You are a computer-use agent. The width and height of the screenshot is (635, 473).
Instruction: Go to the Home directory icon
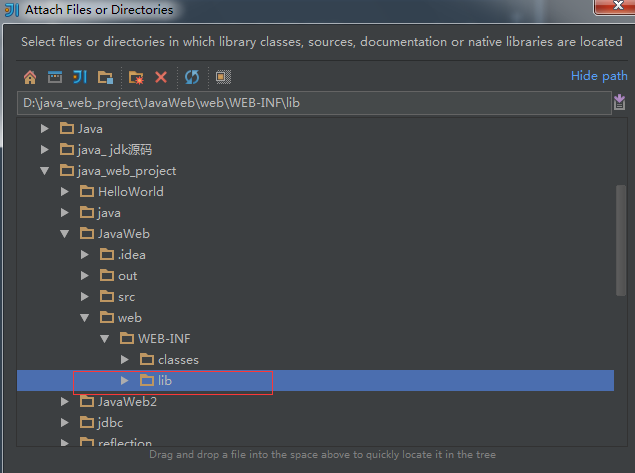tap(30, 77)
